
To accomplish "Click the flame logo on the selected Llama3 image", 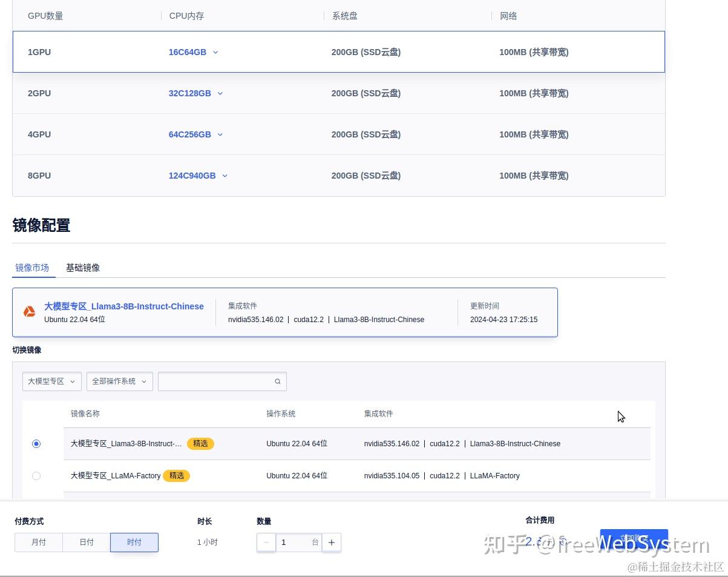I will pyautogui.click(x=30, y=311).
